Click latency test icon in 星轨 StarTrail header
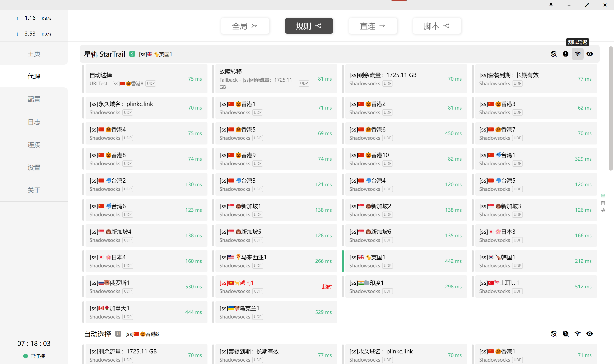This screenshot has height=364, width=614. coord(577,54)
